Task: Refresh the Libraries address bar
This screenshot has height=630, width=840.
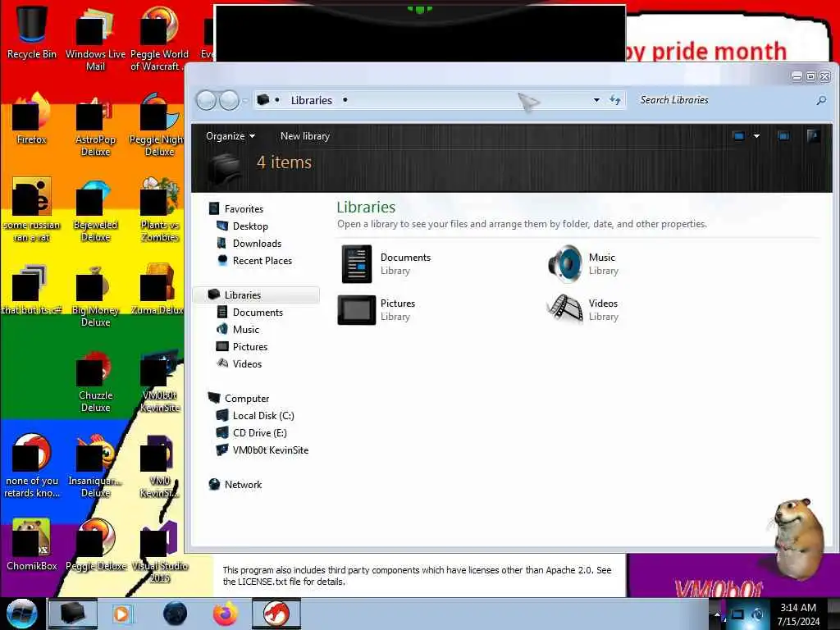Action: 615,100
